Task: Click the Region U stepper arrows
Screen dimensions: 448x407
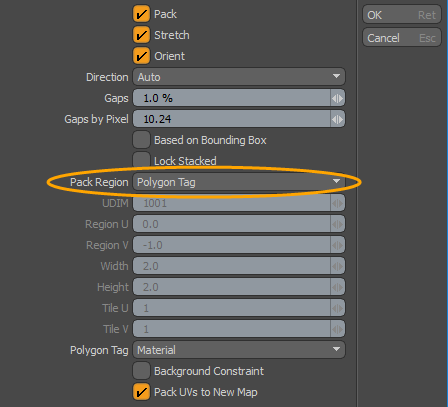Action: (x=337, y=224)
